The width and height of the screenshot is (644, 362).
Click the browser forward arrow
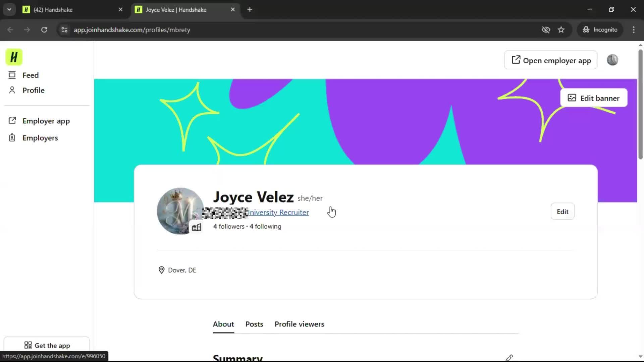click(x=27, y=30)
